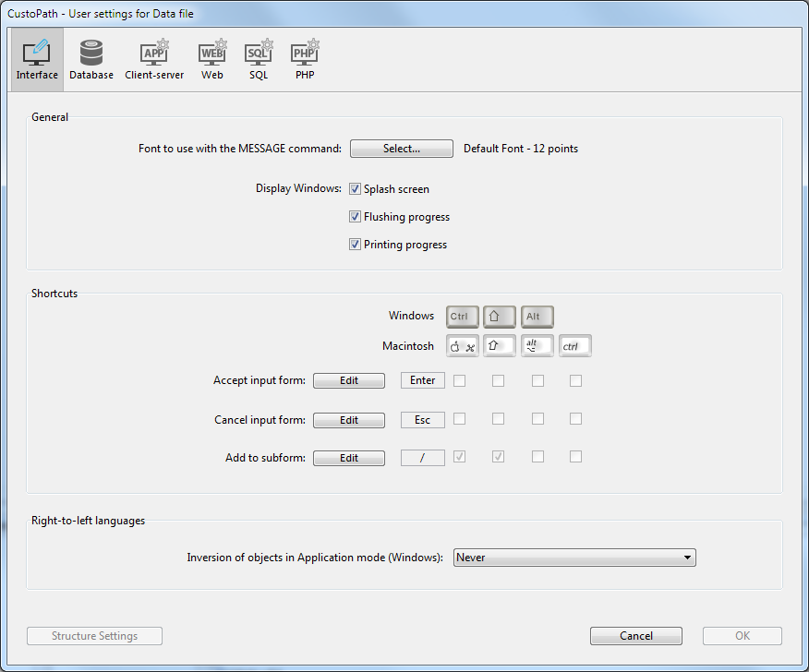Expand the Inversion of objects dropdown

tap(574, 558)
